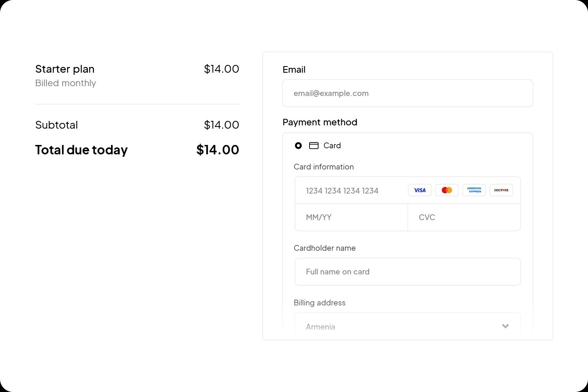Click the Full name on card field

click(408, 272)
